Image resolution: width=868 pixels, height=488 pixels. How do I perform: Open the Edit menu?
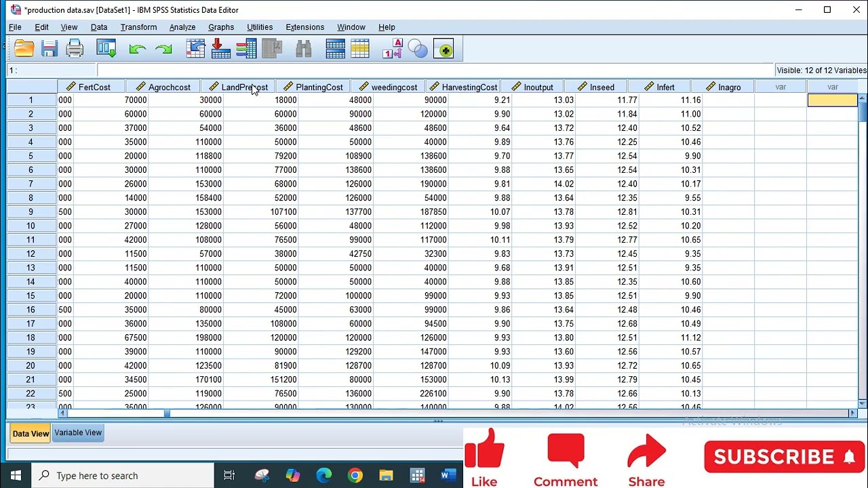(x=41, y=27)
